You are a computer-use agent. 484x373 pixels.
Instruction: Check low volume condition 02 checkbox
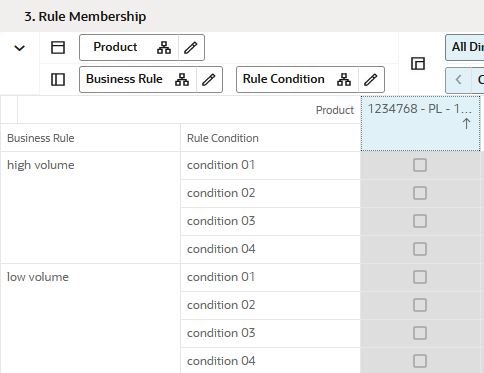420,305
